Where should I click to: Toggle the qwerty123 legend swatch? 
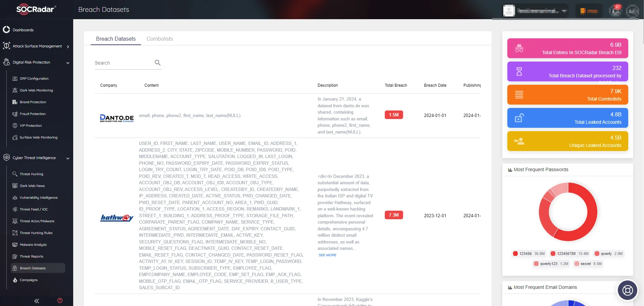(536, 264)
